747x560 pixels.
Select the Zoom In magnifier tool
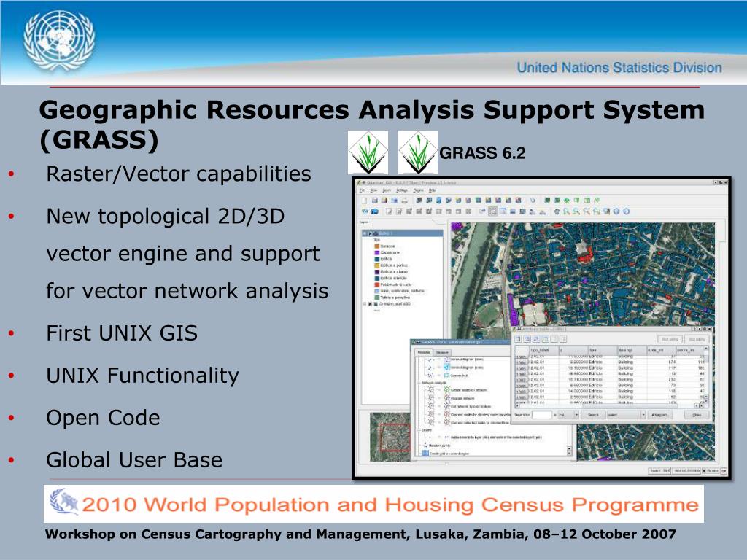point(566,211)
